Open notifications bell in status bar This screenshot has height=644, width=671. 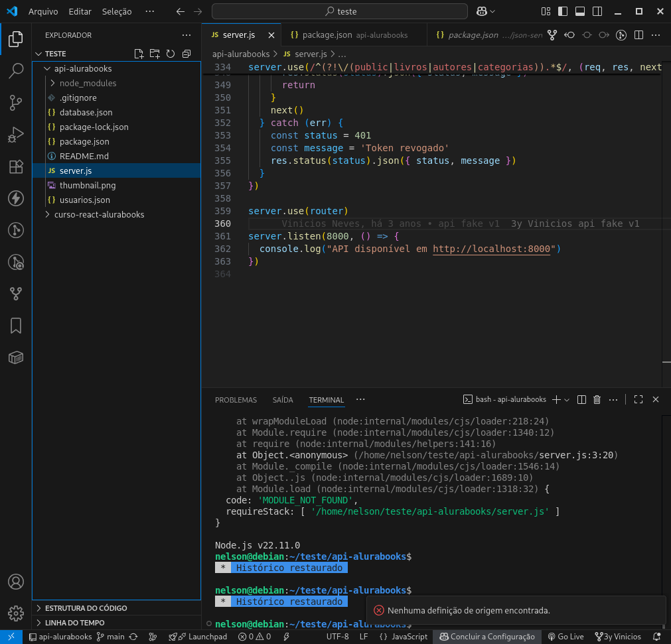[x=657, y=637]
